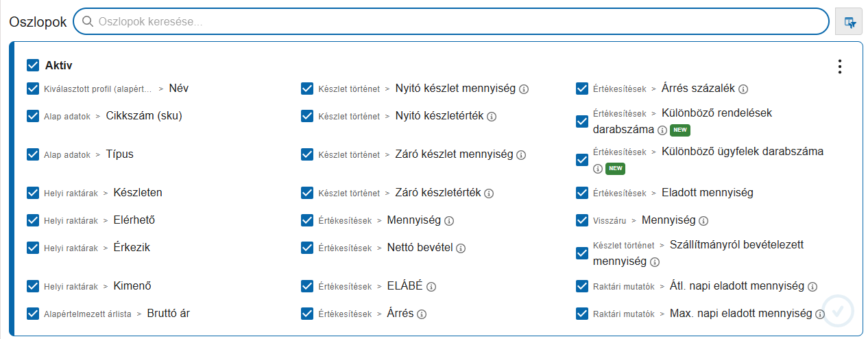Click info icon beside Árrés százalék
868x339 pixels.
click(x=743, y=89)
